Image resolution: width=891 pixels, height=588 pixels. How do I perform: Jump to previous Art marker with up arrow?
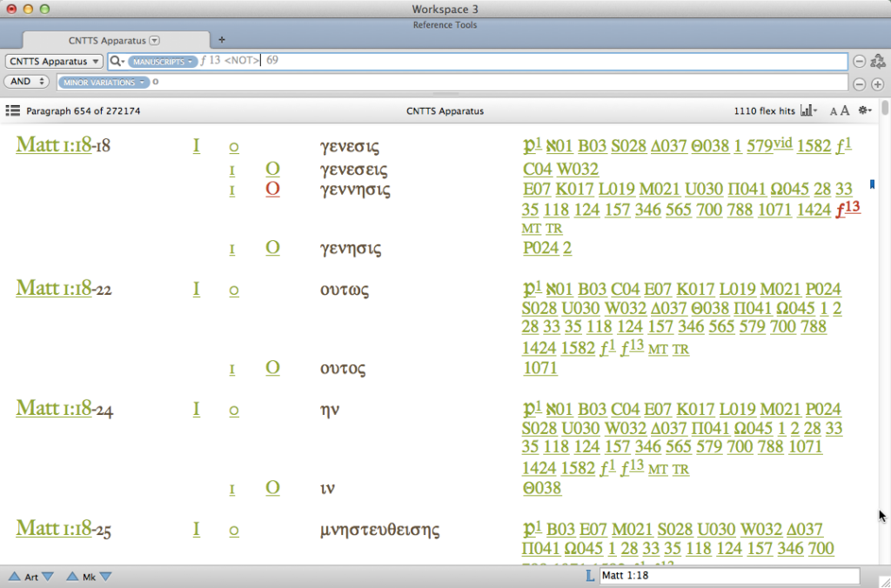15,577
